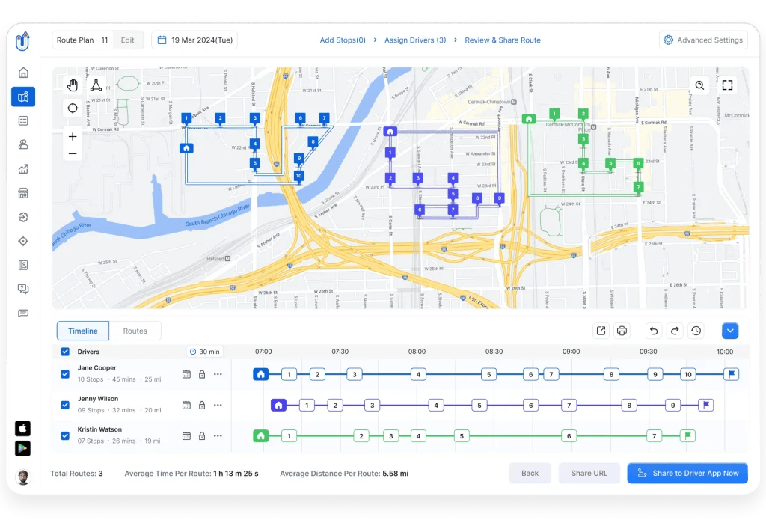This screenshot has height=532, width=766.
Task: Expand the map to fullscreen
Action: [x=727, y=85]
